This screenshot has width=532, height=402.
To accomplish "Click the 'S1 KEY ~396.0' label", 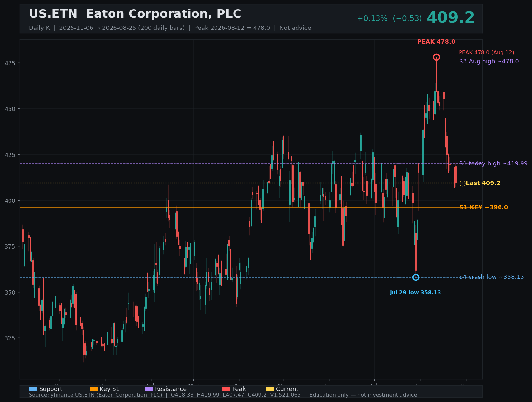I will pyautogui.click(x=483, y=208).
